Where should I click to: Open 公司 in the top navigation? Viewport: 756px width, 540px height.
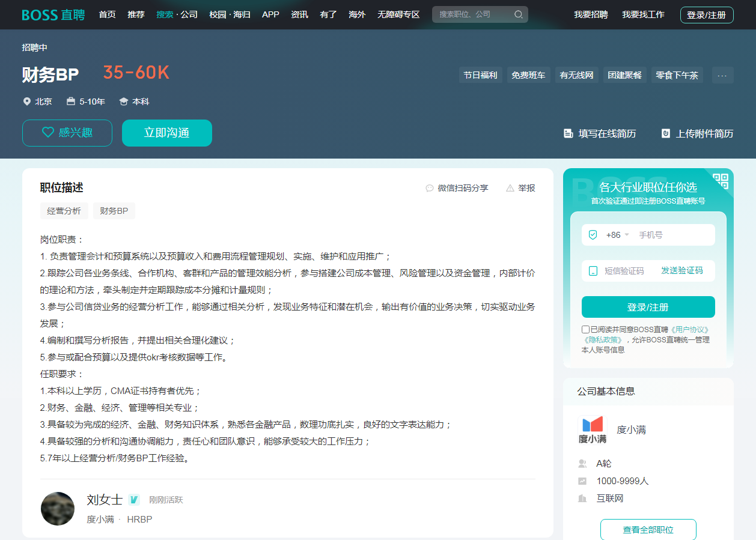tap(189, 14)
